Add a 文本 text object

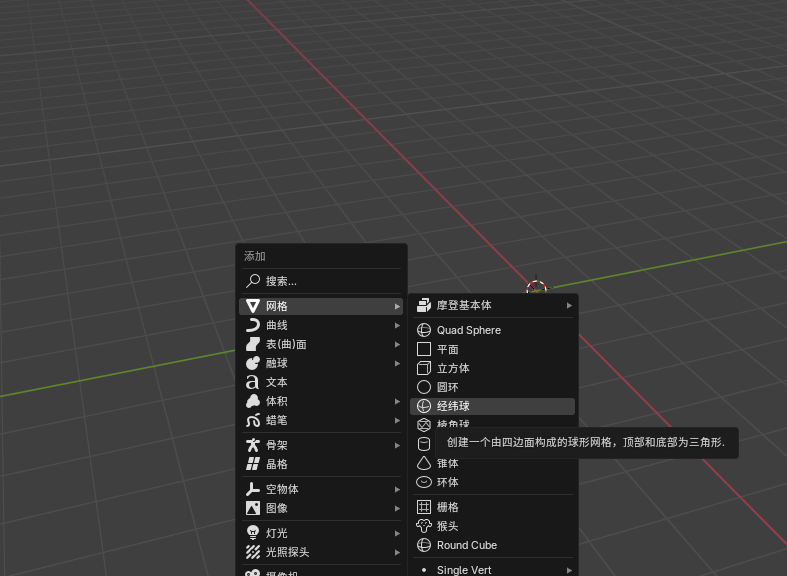[321, 382]
